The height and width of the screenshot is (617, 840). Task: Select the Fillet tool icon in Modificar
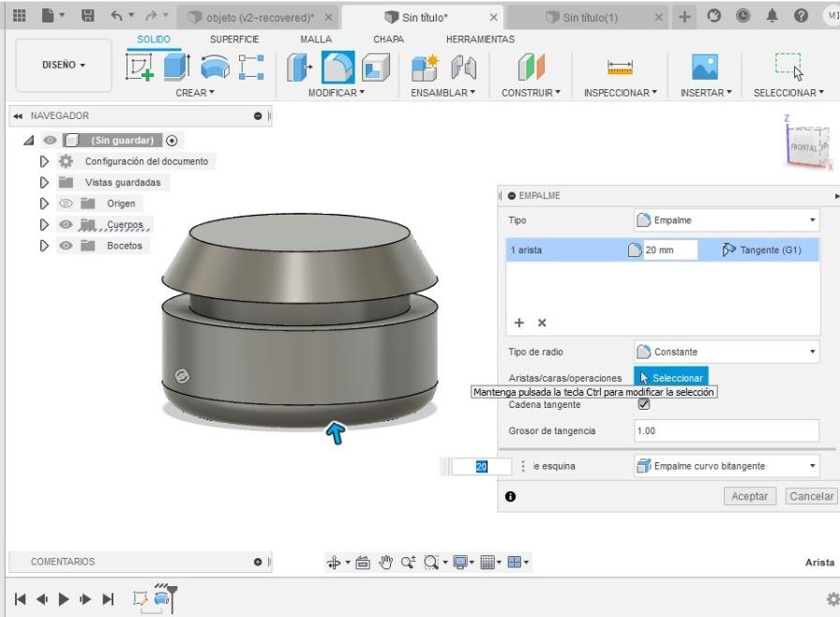coord(338,67)
